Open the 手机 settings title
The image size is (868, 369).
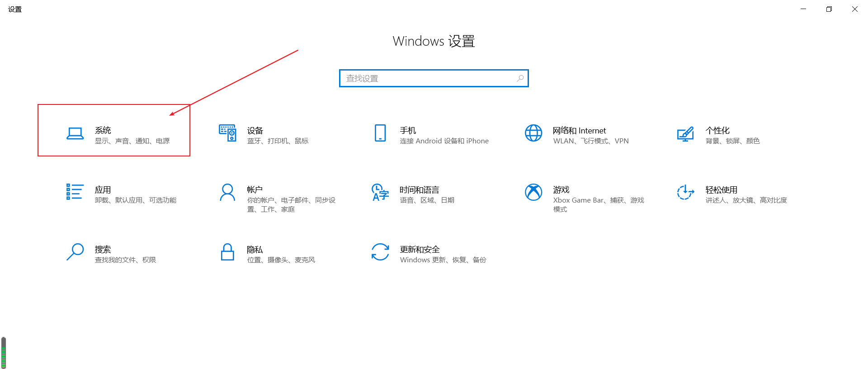coord(408,130)
